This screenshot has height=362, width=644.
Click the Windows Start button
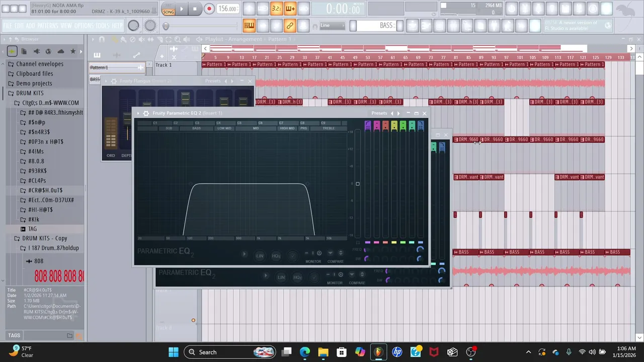point(174,352)
